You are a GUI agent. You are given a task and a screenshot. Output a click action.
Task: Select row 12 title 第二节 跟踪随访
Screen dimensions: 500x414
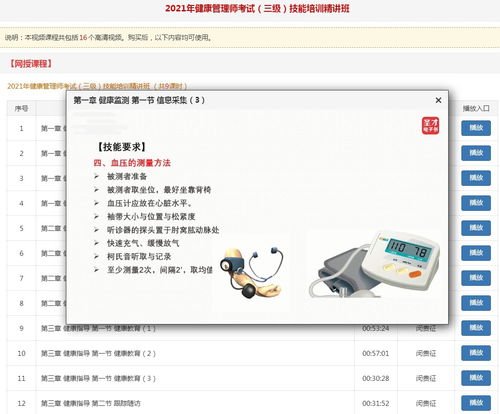point(91,403)
